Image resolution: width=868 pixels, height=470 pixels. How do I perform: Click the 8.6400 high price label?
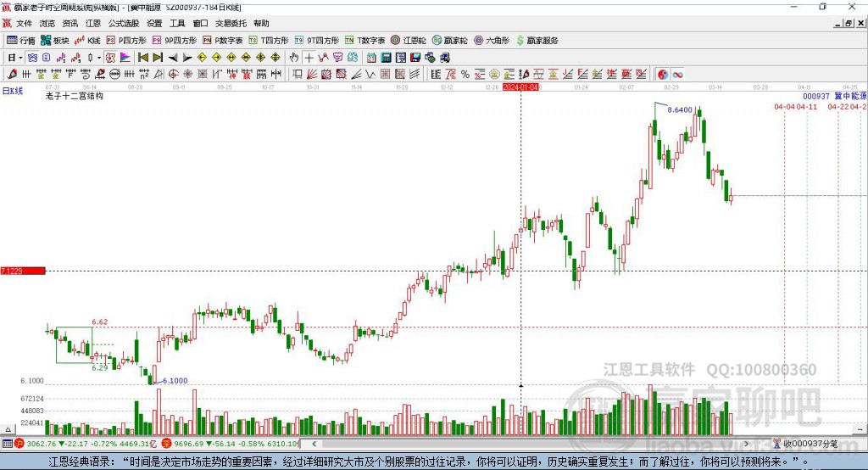(680, 109)
